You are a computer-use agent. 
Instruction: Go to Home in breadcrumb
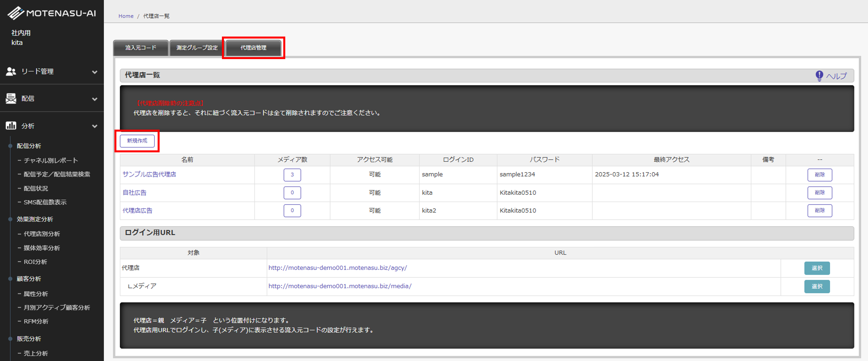tap(126, 16)
